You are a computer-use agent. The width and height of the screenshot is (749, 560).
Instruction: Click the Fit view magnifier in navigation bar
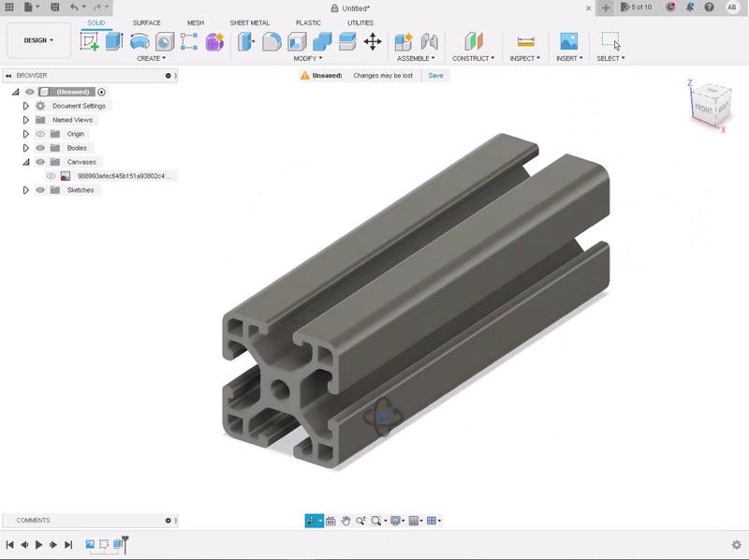[x=376, y=522]
